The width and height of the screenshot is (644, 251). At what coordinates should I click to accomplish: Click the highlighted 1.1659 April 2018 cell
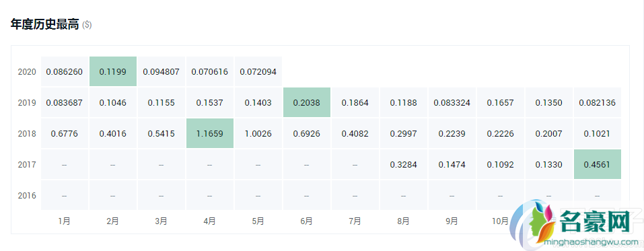pos(209,133)
